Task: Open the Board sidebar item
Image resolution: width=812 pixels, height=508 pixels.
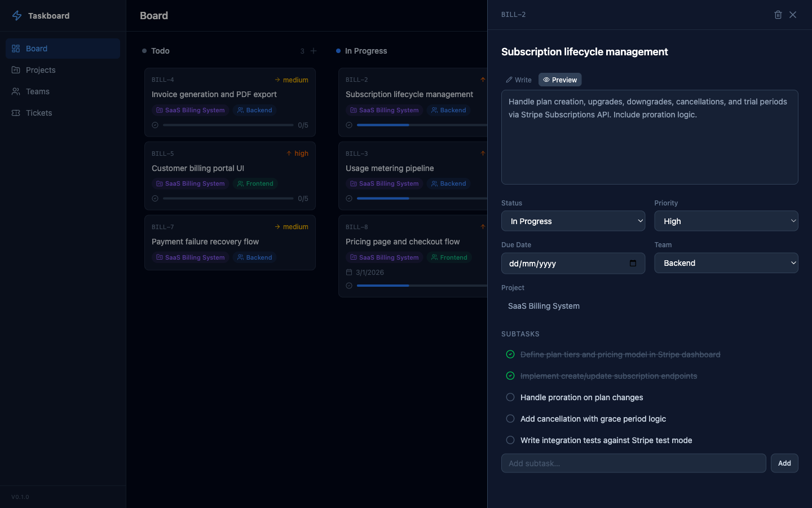Action: point(63,49)
